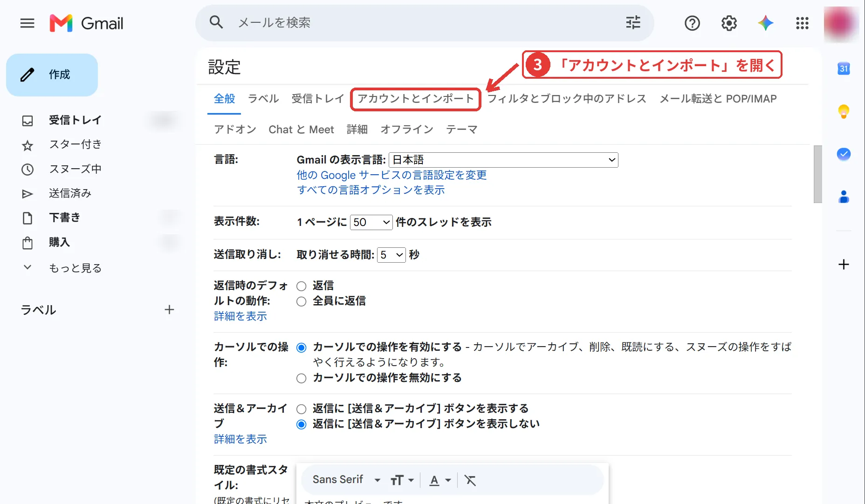Click the 作成 compose button
Image resolution: width=865 pixels, height=504 pixels.
[52, 75]
